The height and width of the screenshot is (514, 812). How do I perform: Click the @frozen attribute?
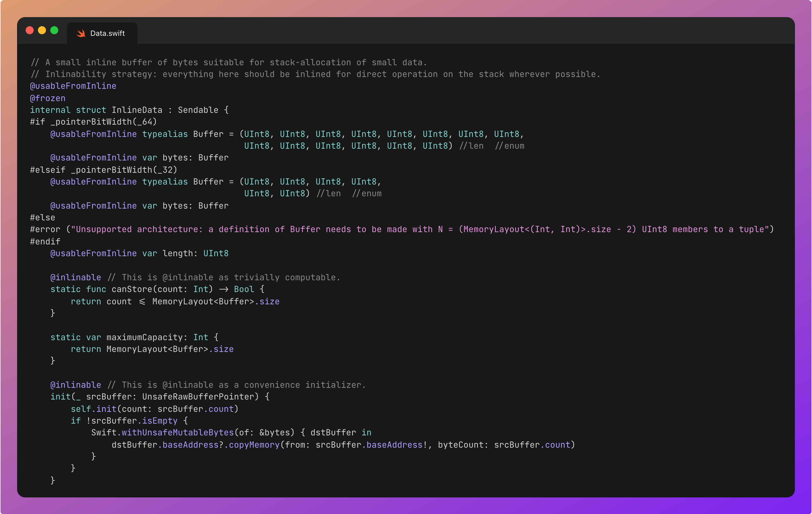coord(48,98)
